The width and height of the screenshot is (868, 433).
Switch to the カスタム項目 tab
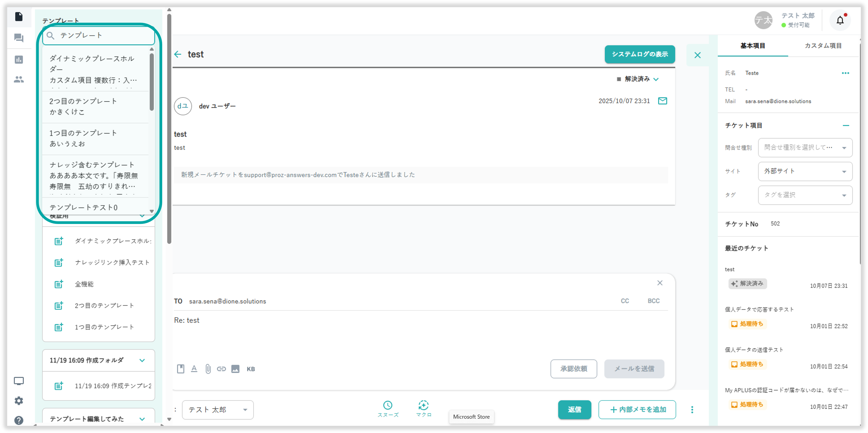pos(823,46)
